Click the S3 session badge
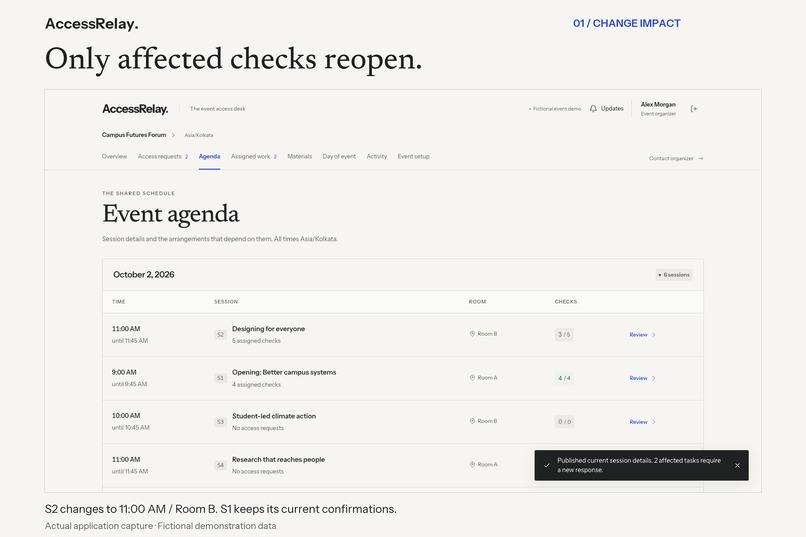 point(220,422)
